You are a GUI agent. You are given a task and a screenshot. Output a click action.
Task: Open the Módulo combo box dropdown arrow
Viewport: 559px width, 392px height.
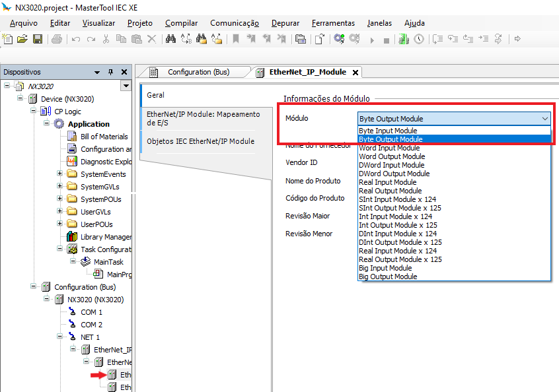pyautogui.click(x=544, y=119)
